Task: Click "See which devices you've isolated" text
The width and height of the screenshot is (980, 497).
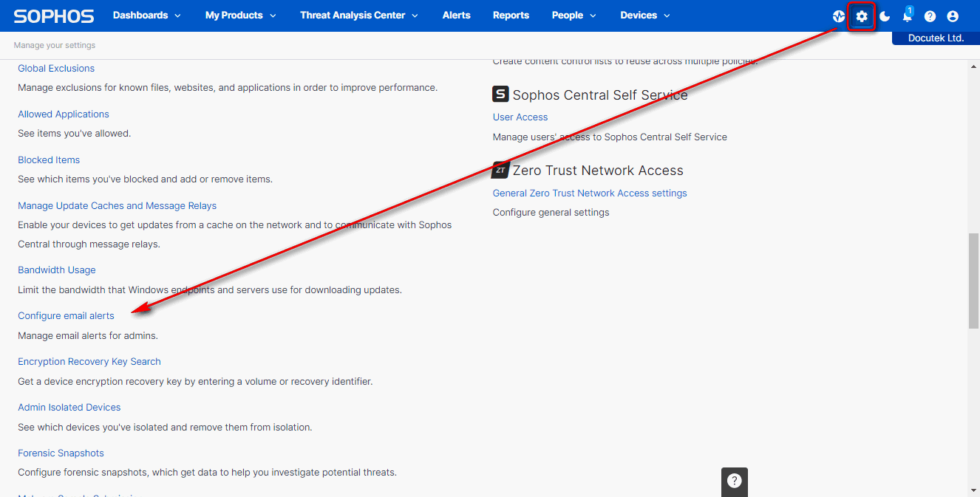Action: [x=165, y=427]
